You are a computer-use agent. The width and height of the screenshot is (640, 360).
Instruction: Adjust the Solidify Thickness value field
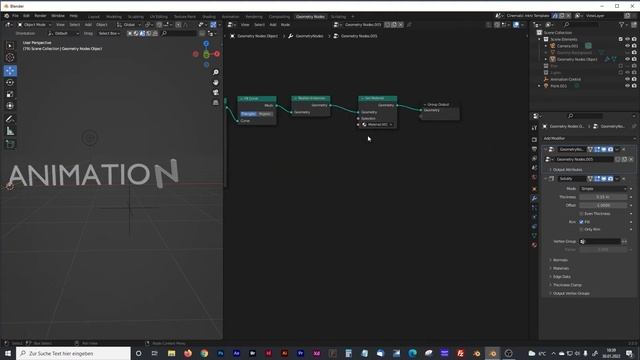tap(603, 197)
